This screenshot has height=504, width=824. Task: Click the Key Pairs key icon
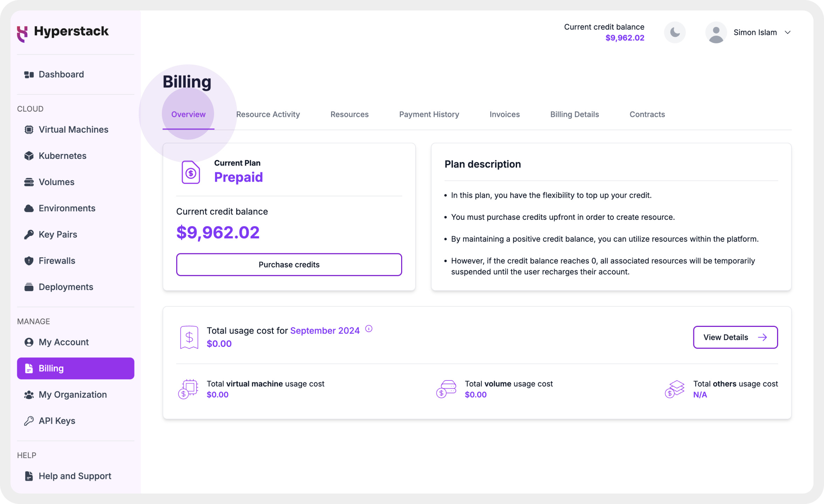tap(29, 234)
